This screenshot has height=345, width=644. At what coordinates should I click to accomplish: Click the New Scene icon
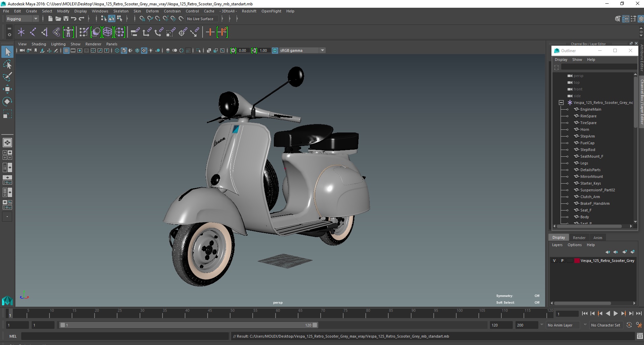(x=50, y=19)
